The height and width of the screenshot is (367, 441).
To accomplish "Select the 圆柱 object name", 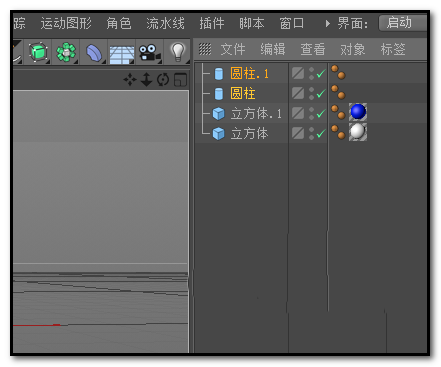I will click(x=243, y=94).
